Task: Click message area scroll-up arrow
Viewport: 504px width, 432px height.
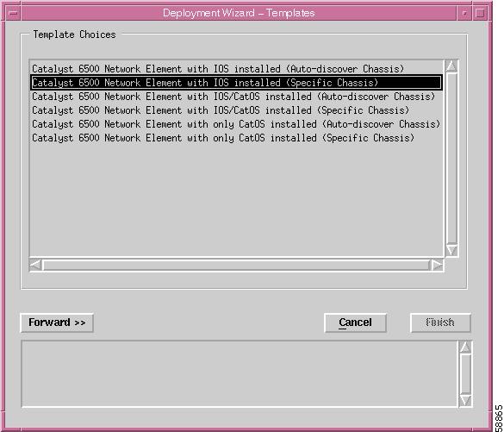Action: (465, 347)
